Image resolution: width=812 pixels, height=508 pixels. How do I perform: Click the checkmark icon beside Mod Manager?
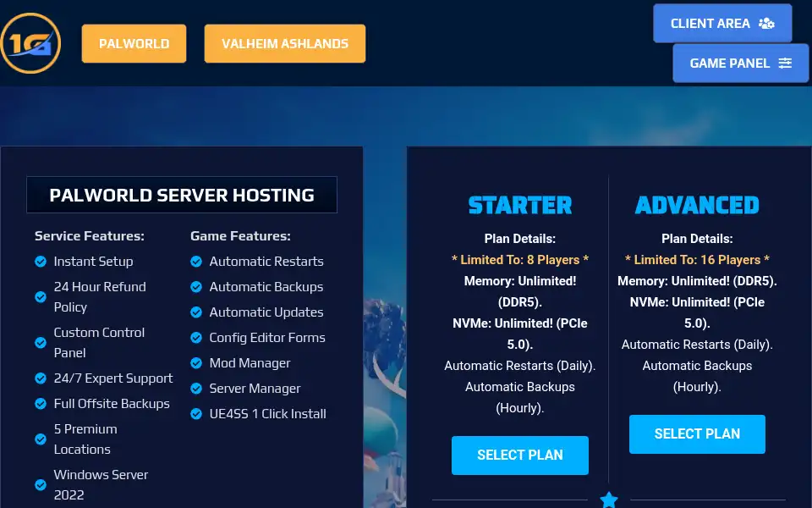pyautogui.click(x=196, y=363)
